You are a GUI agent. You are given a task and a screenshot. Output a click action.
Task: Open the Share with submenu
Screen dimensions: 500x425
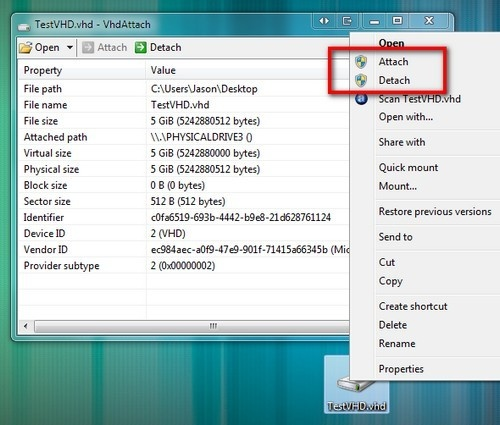point(402,142)
